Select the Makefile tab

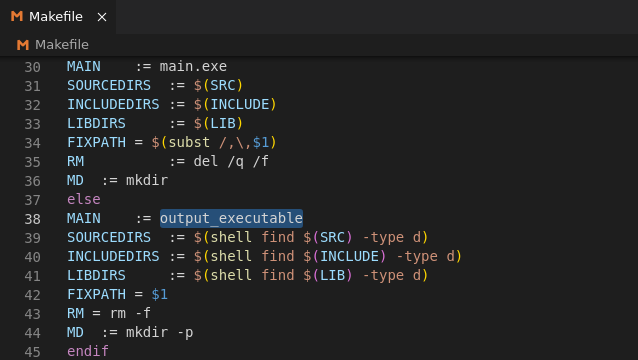coord(58,17)
